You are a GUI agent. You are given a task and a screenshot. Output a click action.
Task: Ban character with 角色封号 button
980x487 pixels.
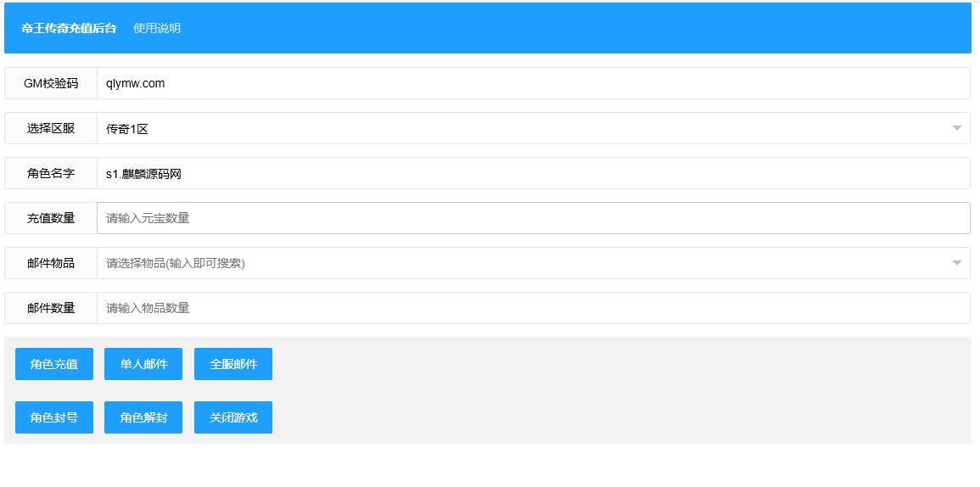54,417
